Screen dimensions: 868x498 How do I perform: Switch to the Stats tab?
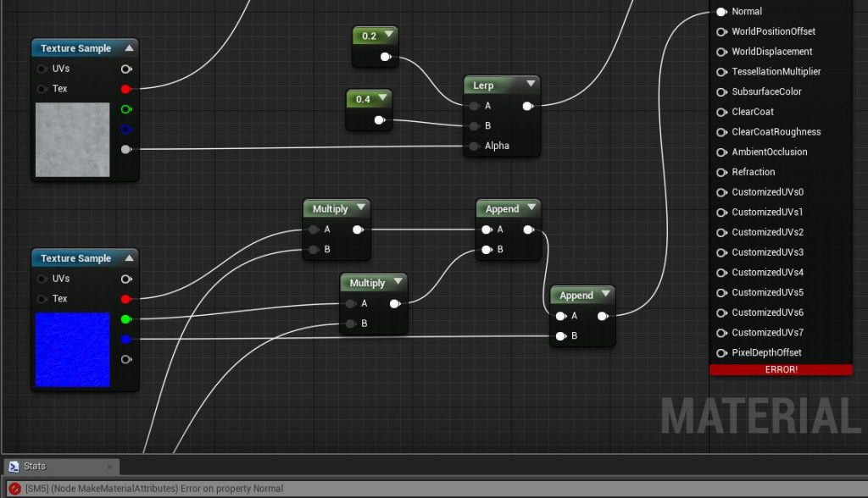tap(36, 466)
